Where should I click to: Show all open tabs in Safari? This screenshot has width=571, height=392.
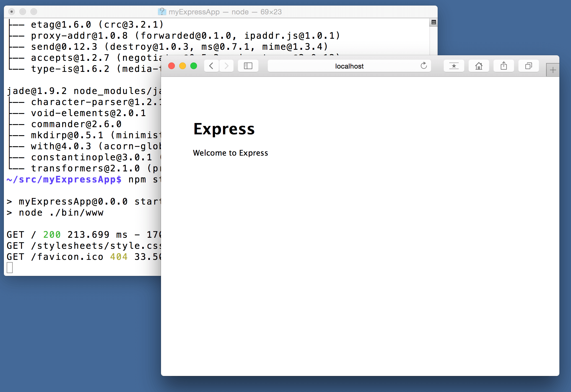coord(528,66)
